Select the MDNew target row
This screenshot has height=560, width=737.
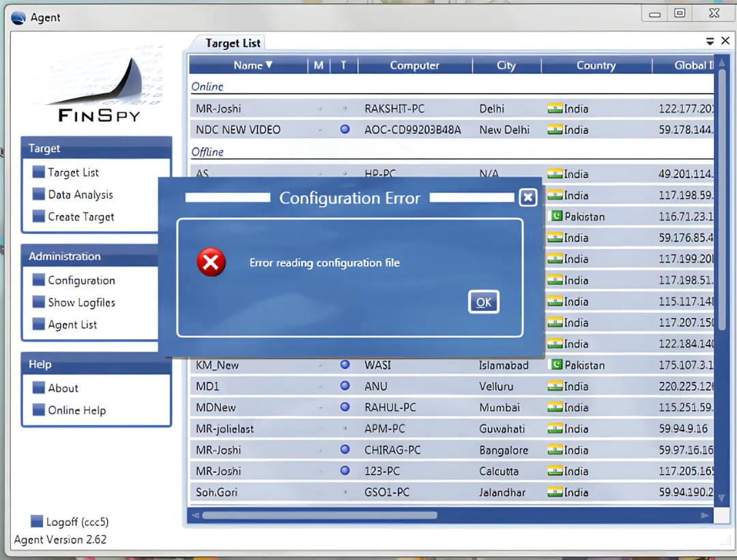click(452, 407)
